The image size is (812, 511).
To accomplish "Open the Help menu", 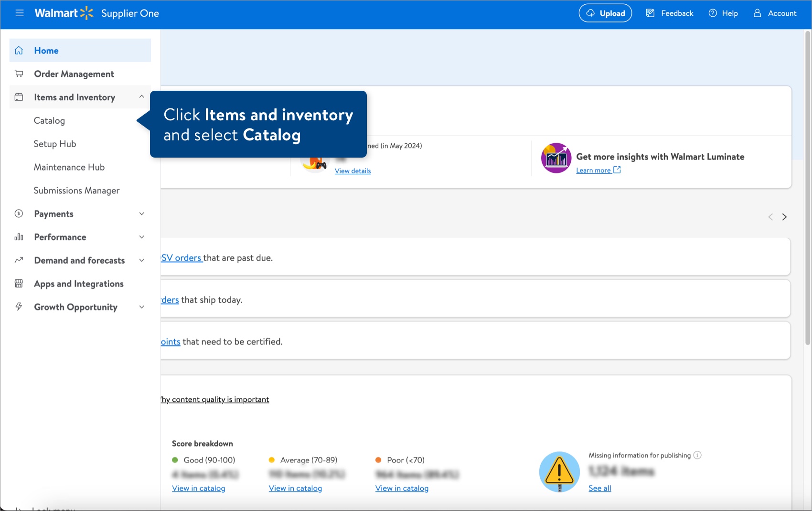I will click(723, 13).
